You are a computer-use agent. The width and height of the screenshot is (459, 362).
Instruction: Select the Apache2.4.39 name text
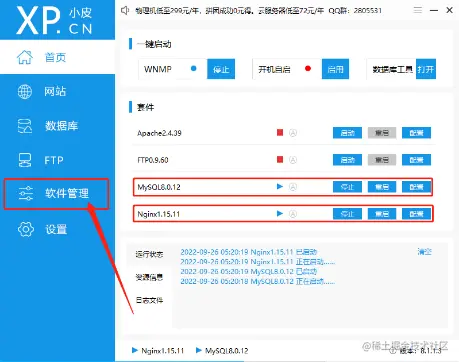[159, 133]
